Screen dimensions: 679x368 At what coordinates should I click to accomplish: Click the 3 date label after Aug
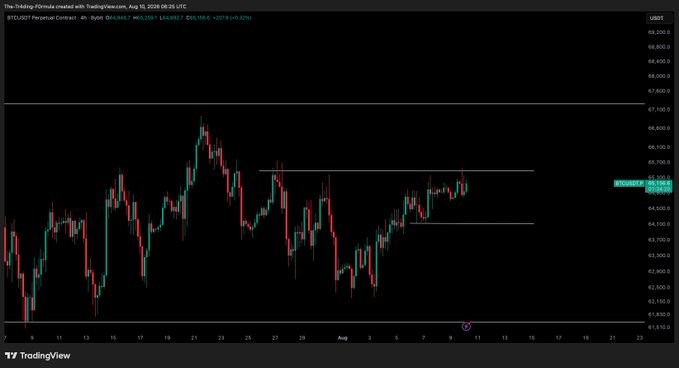click(369, 338)
